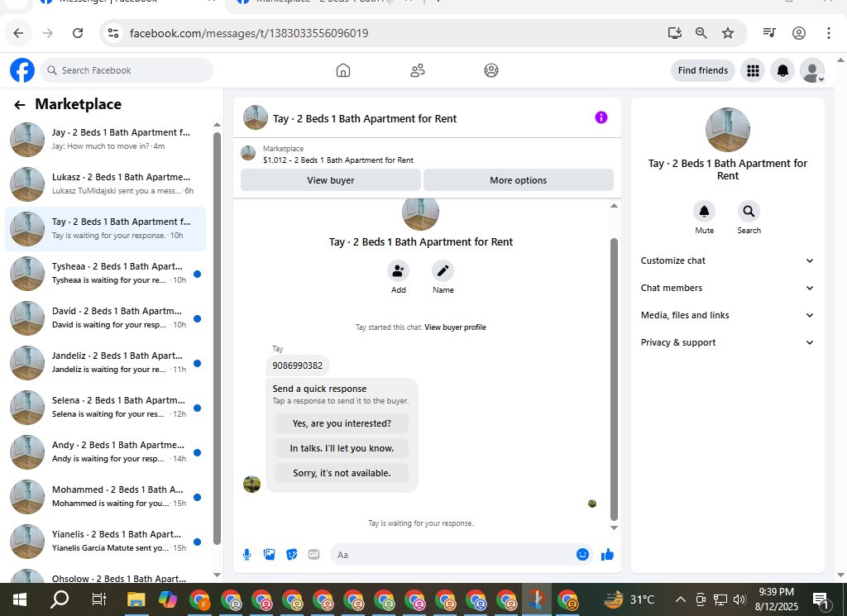Viewport: 847px width, 616px height.
Task: Open View buyer profile link
Action: [455, 327]
